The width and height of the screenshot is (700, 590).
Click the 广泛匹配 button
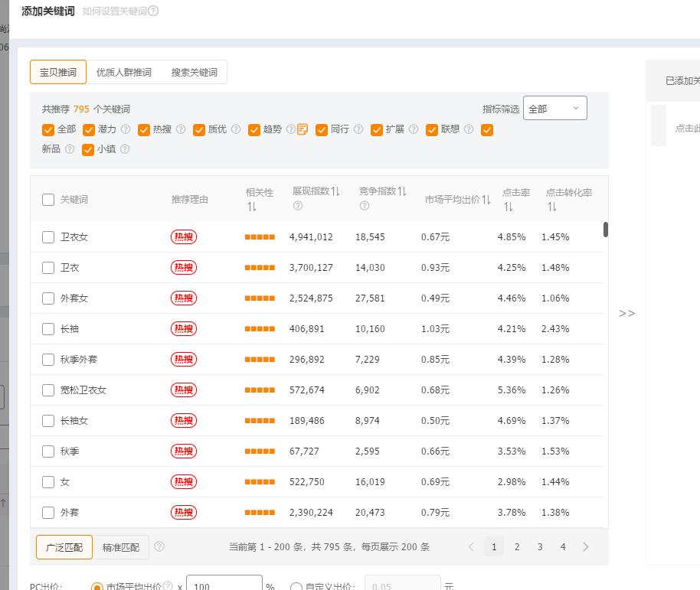click(x=64, y=547)
